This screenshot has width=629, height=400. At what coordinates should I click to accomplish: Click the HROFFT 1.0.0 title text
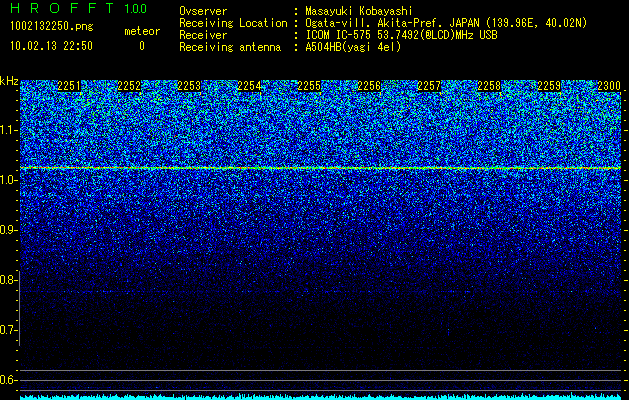[x=78, y=8]
